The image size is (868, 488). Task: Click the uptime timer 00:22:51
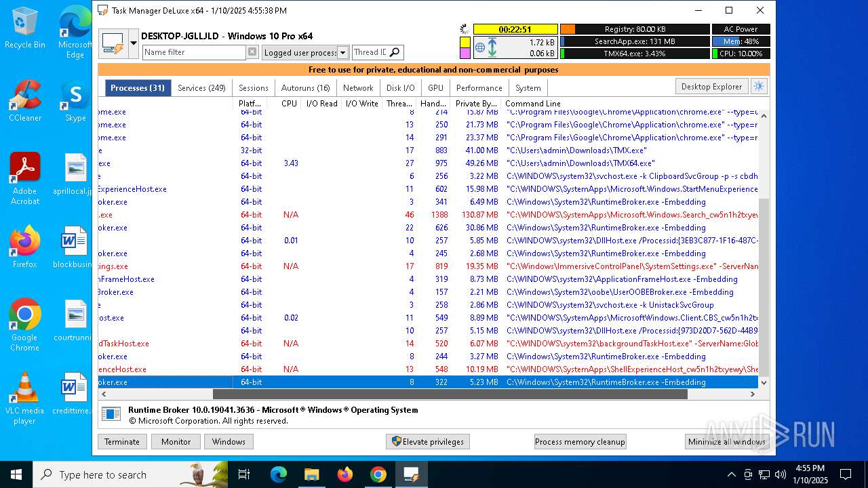pyautogui.click(x=515, y=29)
